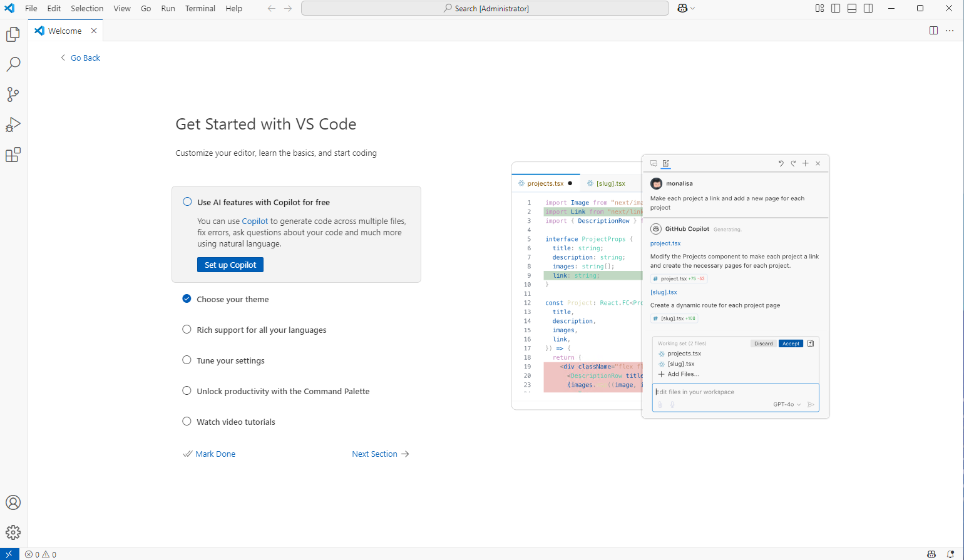Go to Next Section
This screenshot has width=964, height=560.
(380, 454)
